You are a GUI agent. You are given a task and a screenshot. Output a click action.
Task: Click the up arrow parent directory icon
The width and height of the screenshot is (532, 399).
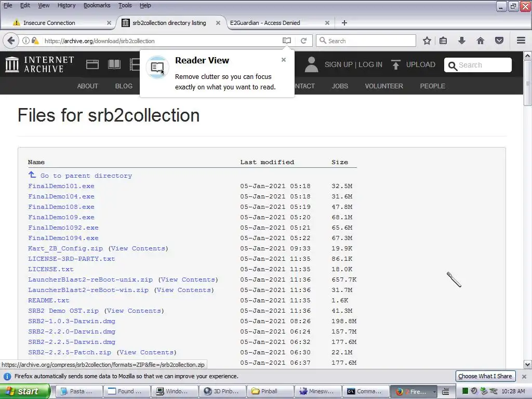32,175
